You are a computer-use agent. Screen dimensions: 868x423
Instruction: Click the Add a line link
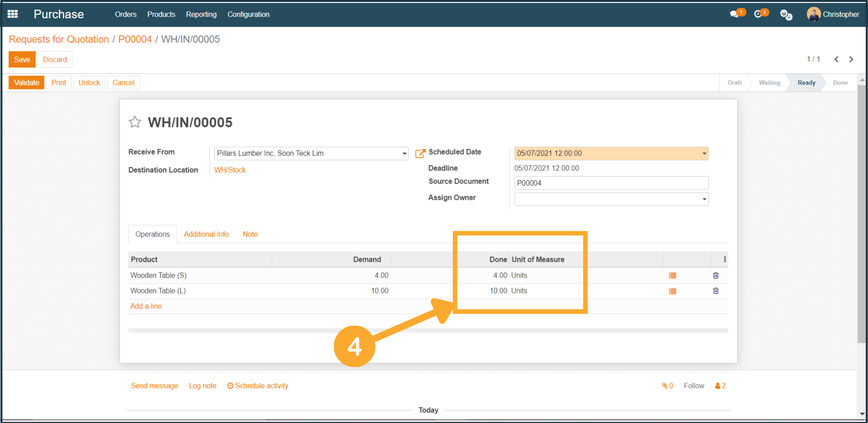click(146, 306)
